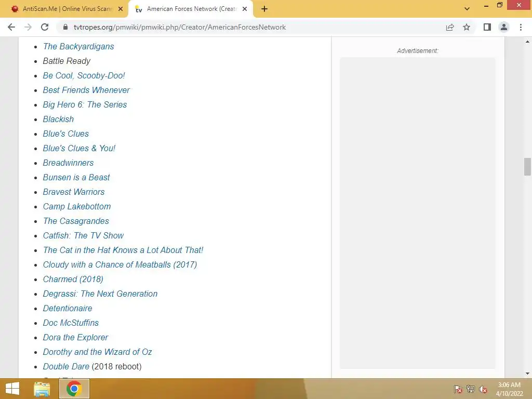The width and height of the screenshot is (532, 399).
Task: Open Catfish: The TV Show link
Action: point(83,236)
